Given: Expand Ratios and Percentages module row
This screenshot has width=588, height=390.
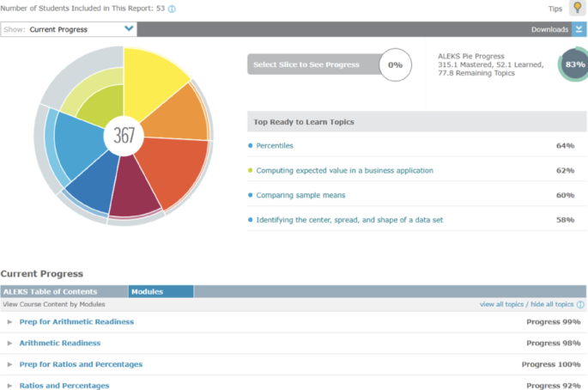Looking at the screenshot, I should (9, 386).
